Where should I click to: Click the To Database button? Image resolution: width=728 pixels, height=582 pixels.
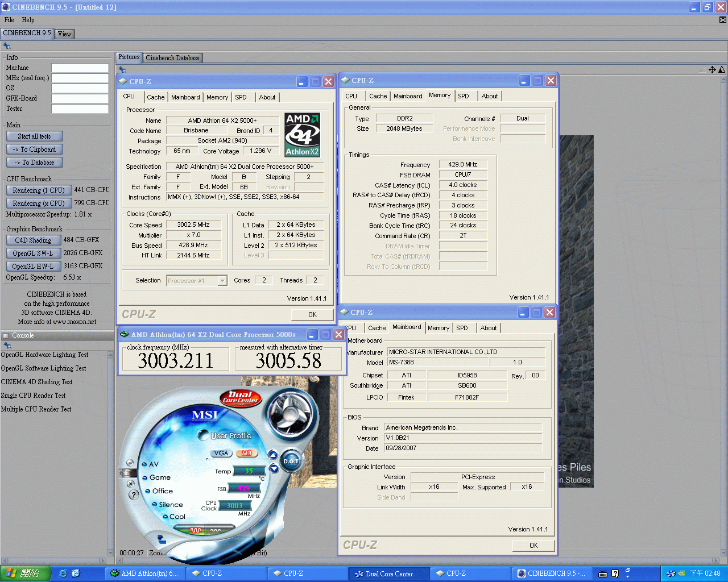tap(34, 163)
